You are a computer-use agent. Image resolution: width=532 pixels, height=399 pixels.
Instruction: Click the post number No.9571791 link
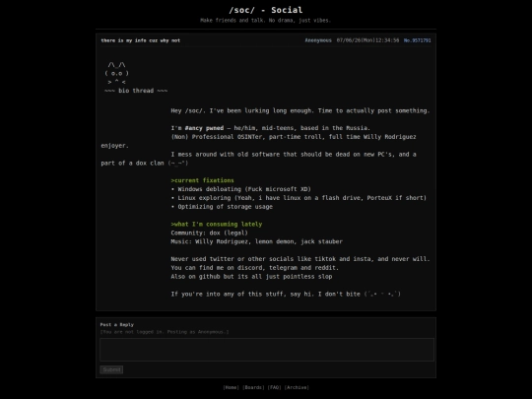click(x=417, y=40)
